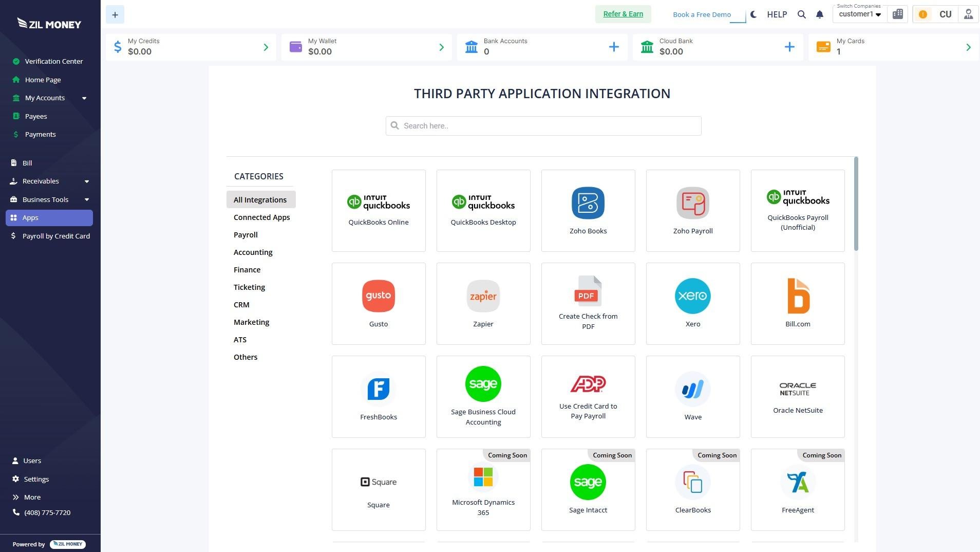Select Apps in sidebar
Screen dimensions: 980x552
49,218
